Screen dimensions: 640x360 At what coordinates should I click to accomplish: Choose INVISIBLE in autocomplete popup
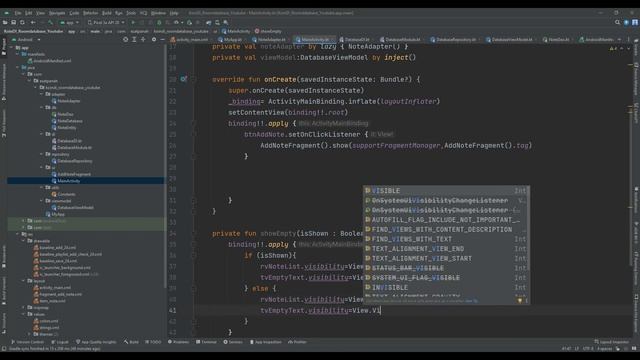tap(447, 287)
